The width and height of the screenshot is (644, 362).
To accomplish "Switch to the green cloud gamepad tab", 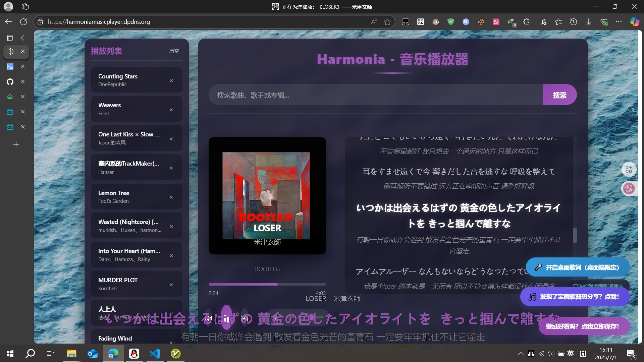I will [10, 97].
